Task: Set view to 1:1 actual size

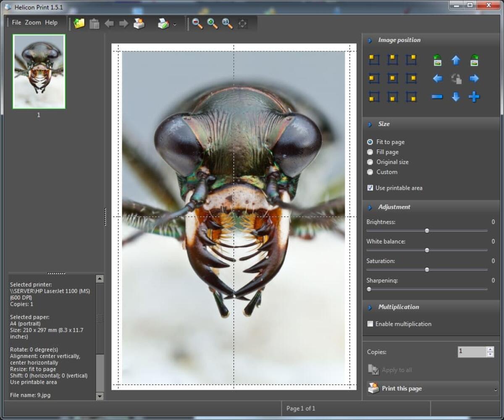Action: click(227, 24)
